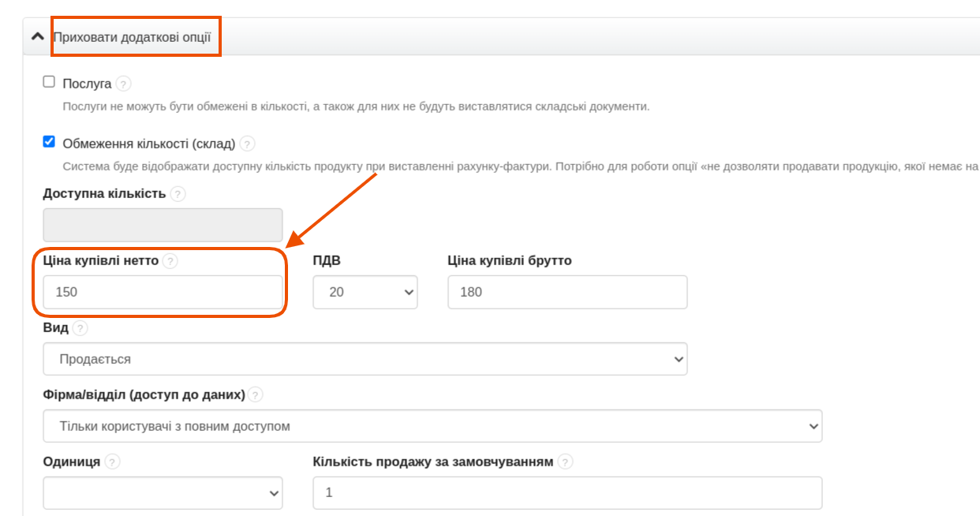Enable the Послуга checkbox
This screenshot has width=980, height=516.
tap(49, 82)
